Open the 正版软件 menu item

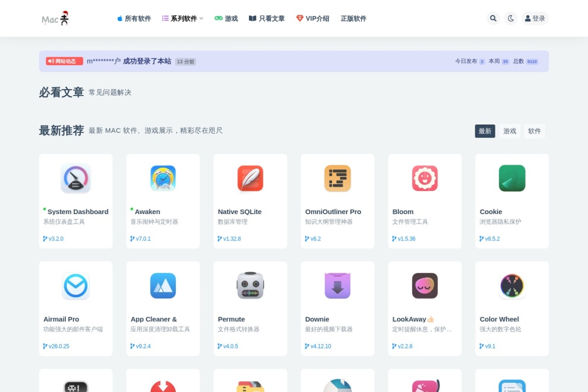click(x=353, y=19)
